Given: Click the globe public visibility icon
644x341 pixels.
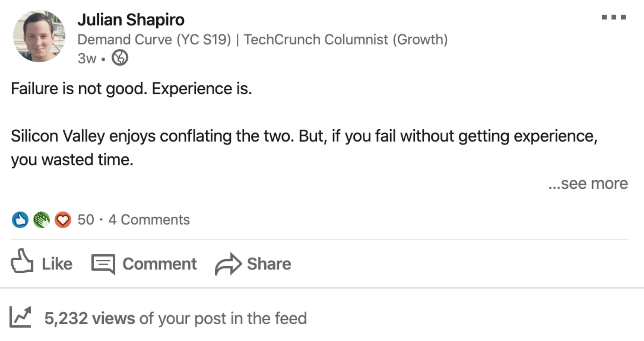Looking at the screenshot, I should pyautogui.click(x=120, y=58).
